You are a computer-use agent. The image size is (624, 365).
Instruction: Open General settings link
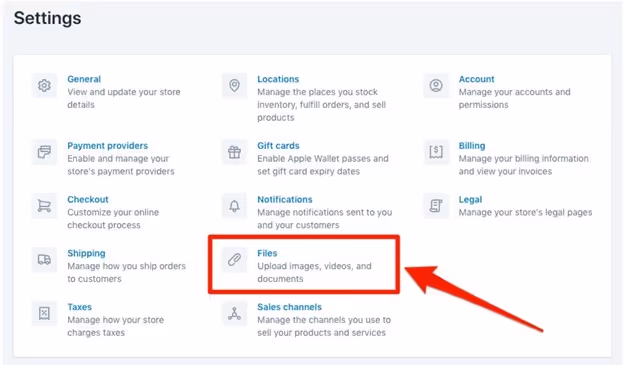point(84,79)
